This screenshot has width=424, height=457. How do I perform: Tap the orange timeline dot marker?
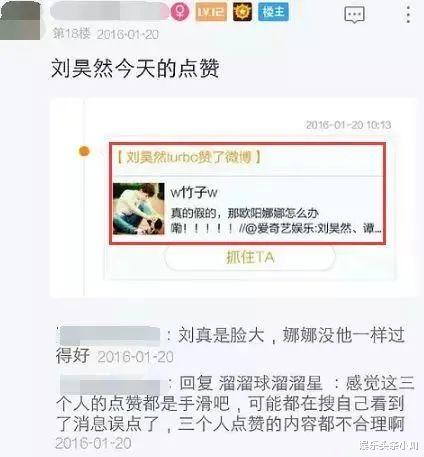(84, 151)
